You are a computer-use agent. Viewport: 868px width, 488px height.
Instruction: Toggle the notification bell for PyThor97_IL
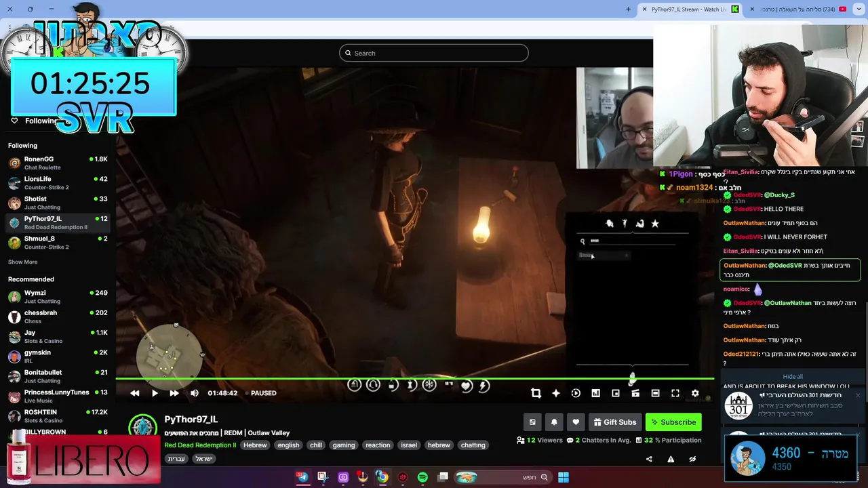554,422
